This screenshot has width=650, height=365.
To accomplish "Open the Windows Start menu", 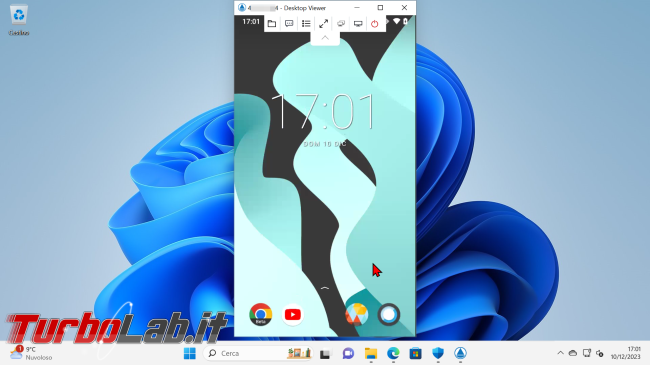I will point(190,353).
